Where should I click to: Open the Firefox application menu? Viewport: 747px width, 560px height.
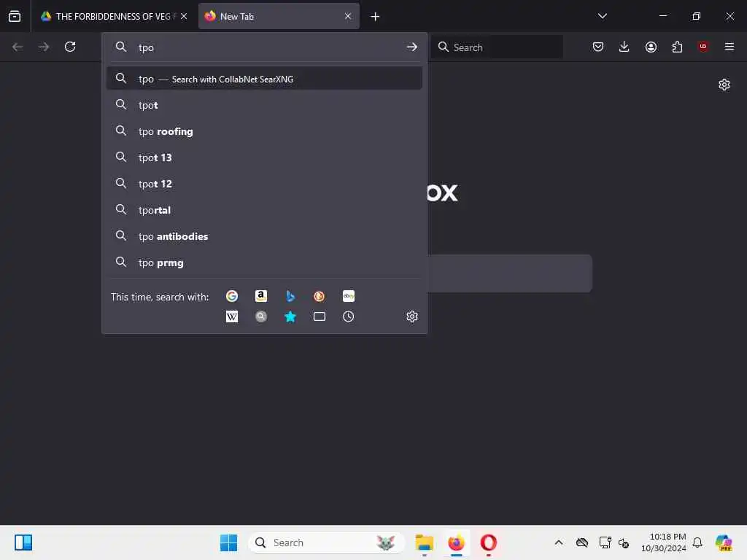(729, 47)
